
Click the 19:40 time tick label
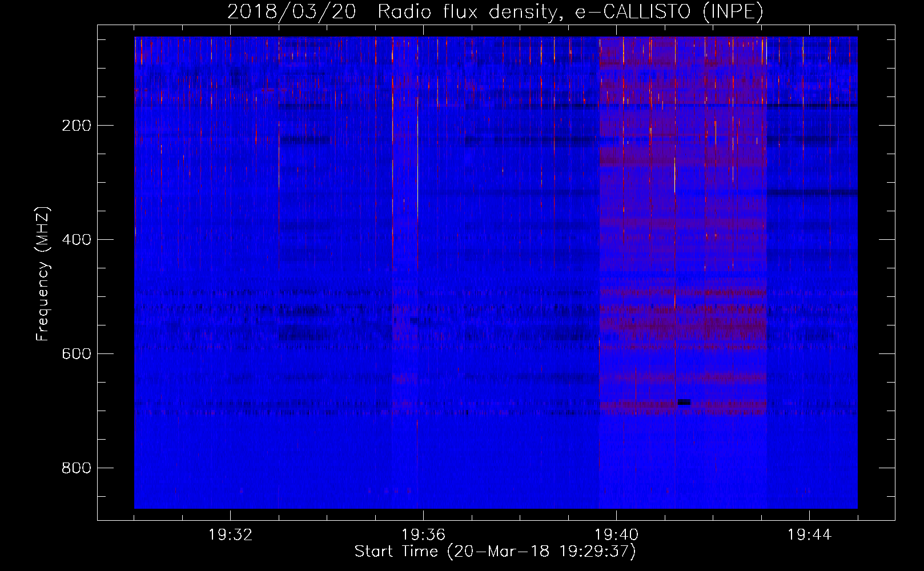point(616,535)
